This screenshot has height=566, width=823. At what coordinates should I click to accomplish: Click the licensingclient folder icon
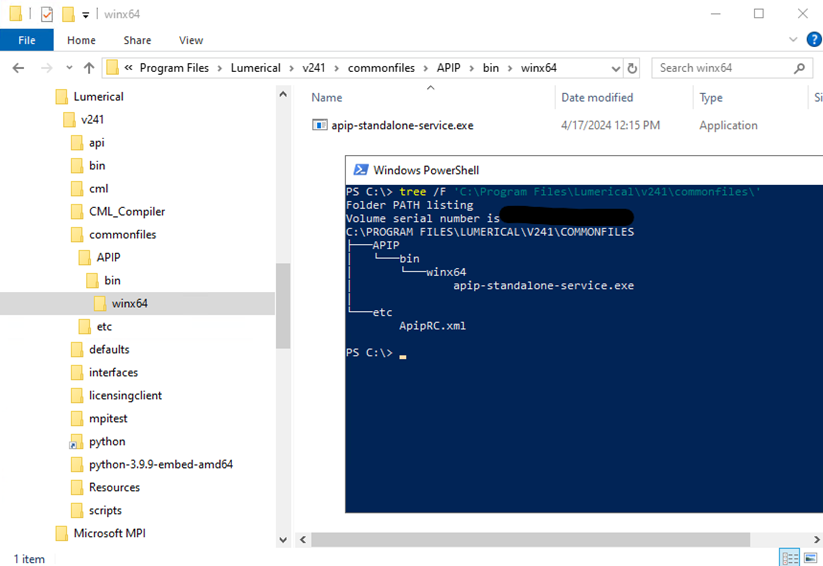pyautogui.click(x=77, y=396)
